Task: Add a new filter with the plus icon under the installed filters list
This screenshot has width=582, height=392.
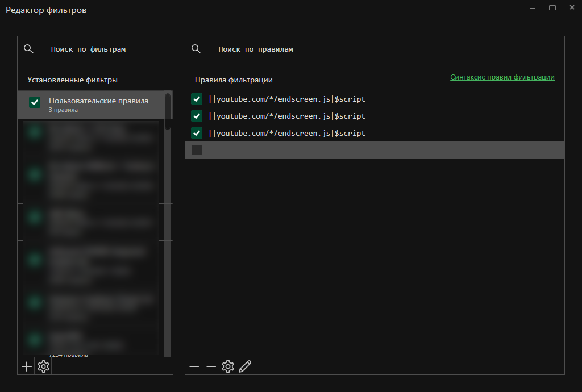Action: coord(26,366)
